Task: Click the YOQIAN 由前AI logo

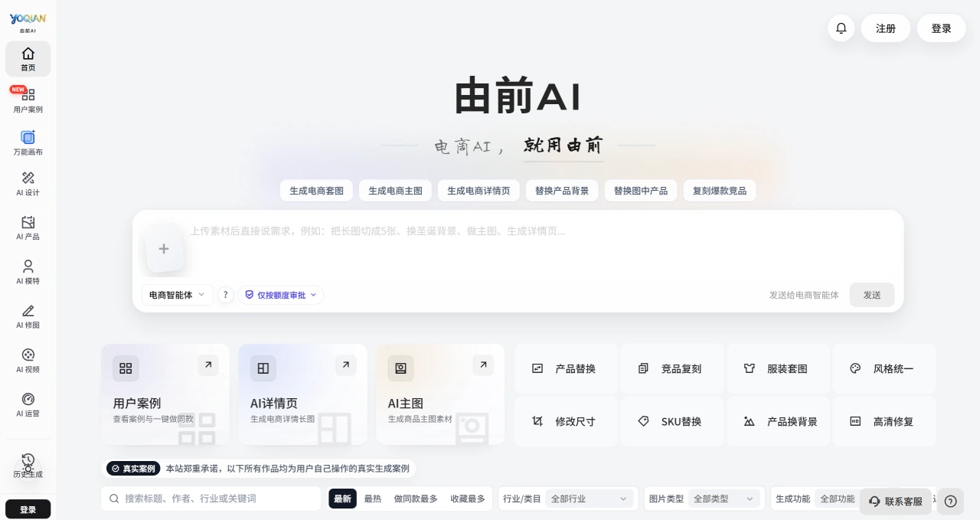Action: coord(28,22)
